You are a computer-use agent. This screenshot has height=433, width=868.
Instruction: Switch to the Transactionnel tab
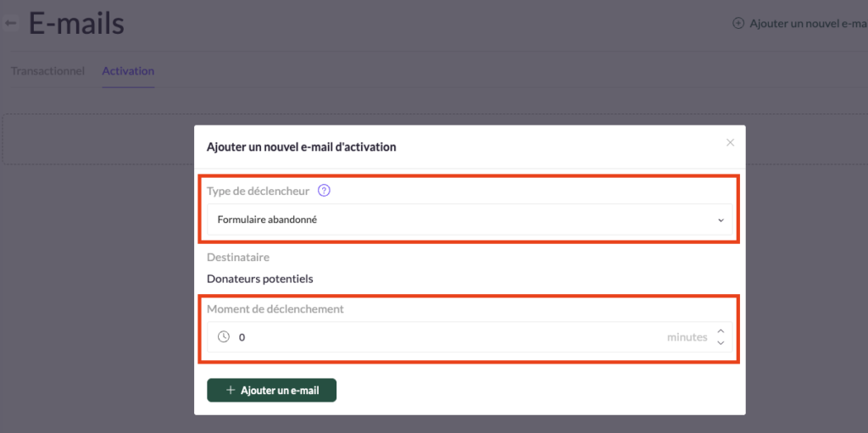point(47,71)
